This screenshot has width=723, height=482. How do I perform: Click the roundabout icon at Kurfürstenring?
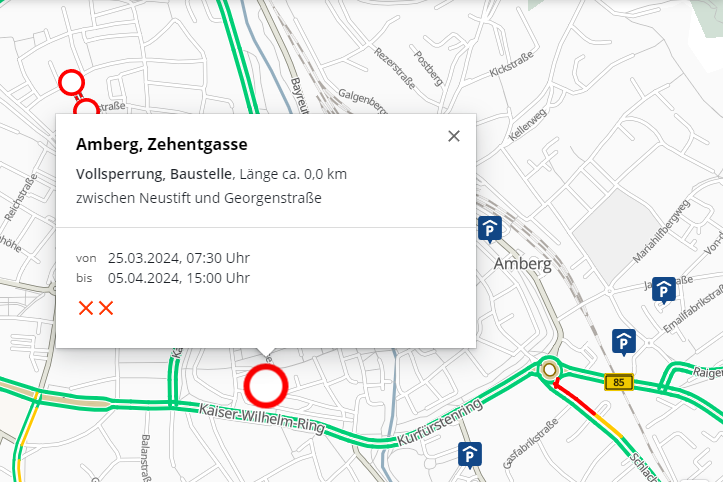pyautogui.click(x=548, y=371)
